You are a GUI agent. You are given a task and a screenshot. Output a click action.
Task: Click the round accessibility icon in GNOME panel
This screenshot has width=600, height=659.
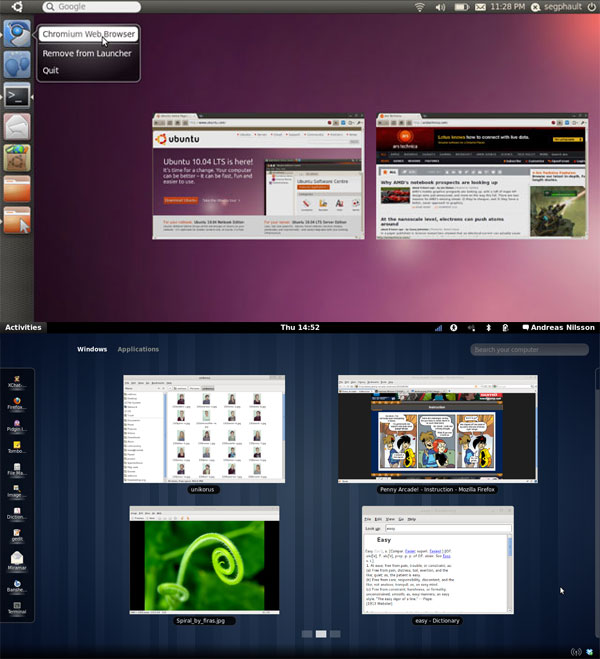[x=453, y=328]
